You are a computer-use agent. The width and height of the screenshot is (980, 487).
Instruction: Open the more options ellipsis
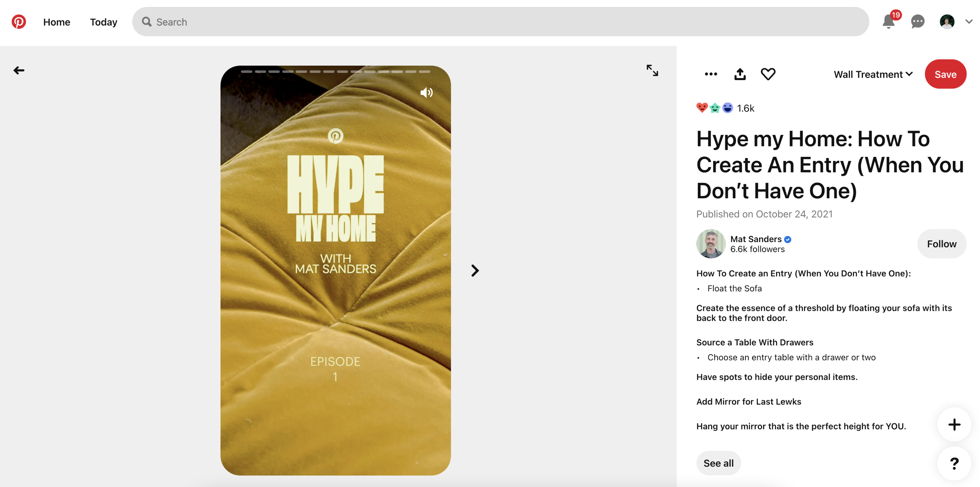[710, 74]
